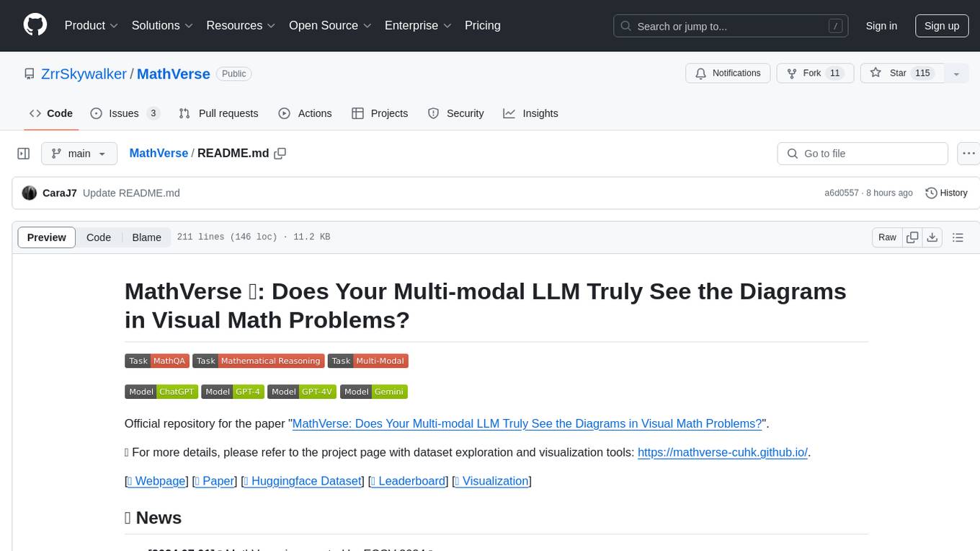
Task: Open the Insights tab
Action: (x=530, y=113)
